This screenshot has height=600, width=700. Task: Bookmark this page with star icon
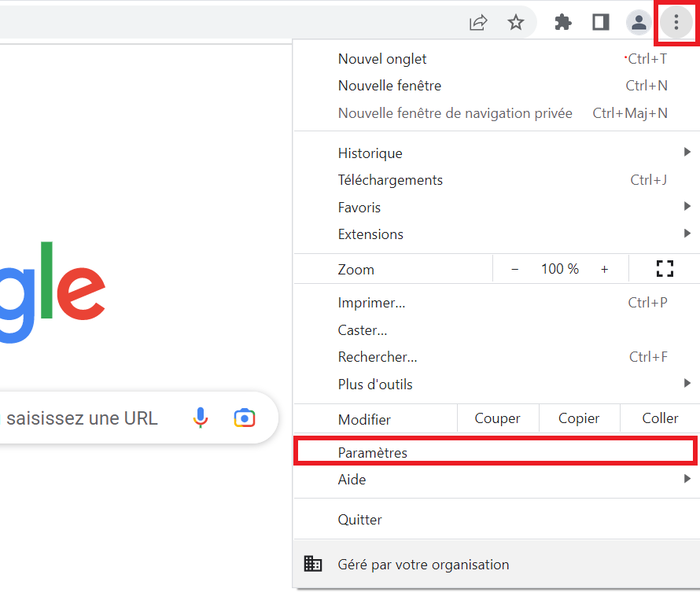click(516, 22)
